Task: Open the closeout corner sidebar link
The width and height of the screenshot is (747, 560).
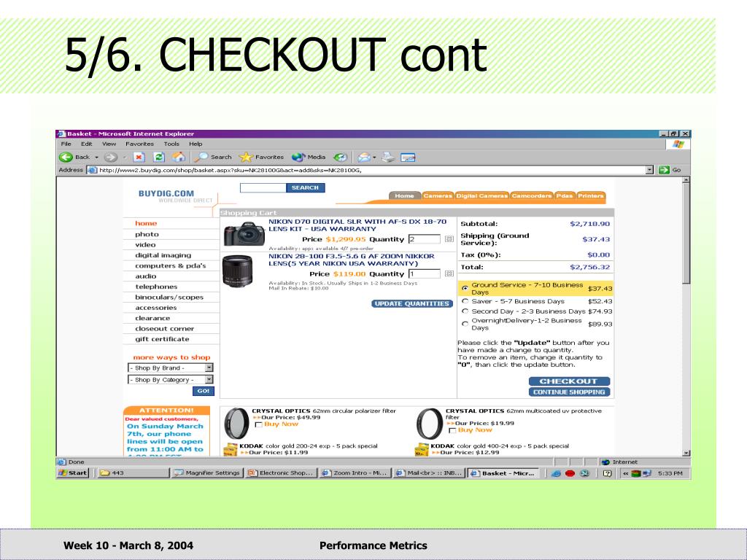Action: coord(164,329)
